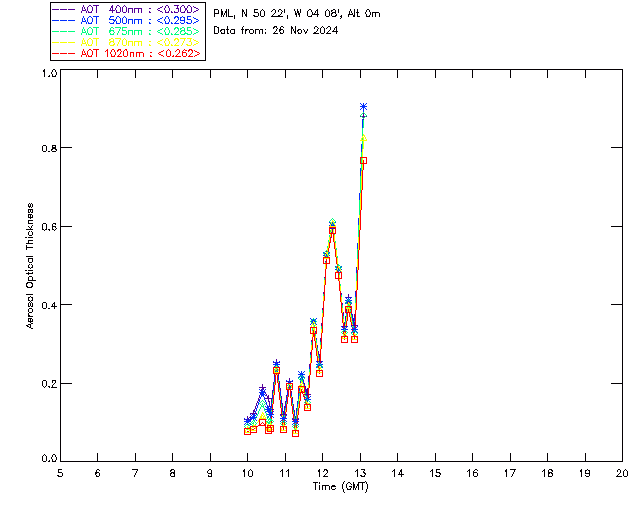640x512 pixels.
Task: Click the Aerosol Optical Thickness axis title
Action: pos(30,266)
